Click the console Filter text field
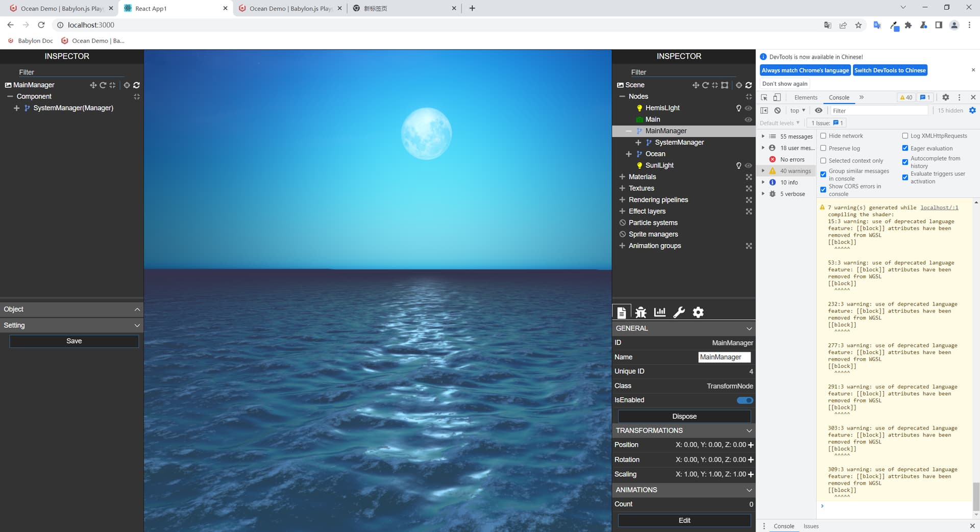980x532 pixels. click(878, 111)
